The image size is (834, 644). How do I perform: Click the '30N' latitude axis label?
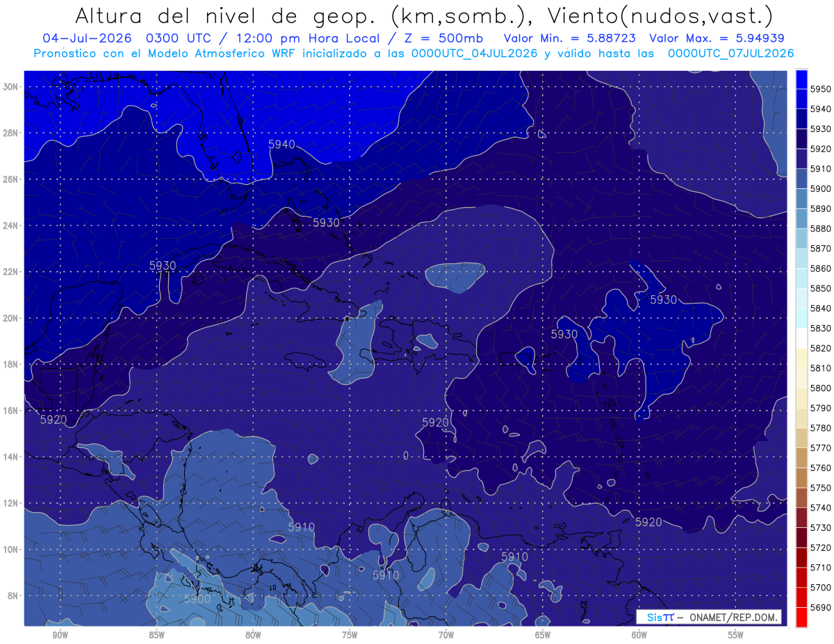[x=10, y=86]
